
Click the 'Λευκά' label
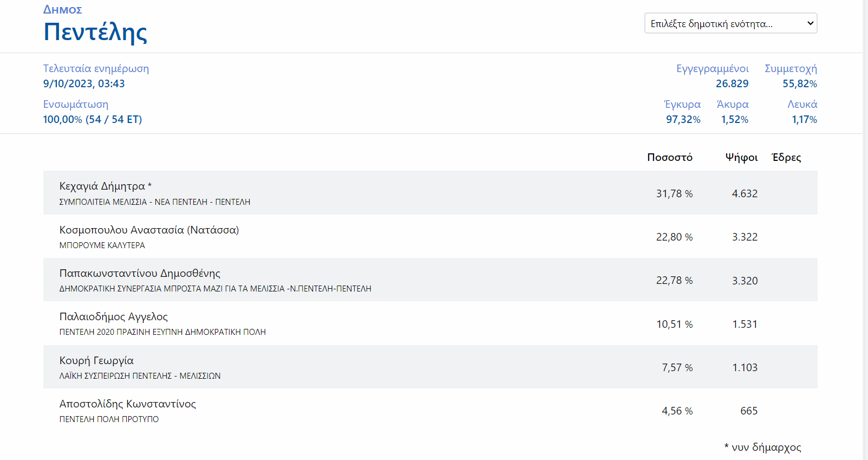(802, 105)
